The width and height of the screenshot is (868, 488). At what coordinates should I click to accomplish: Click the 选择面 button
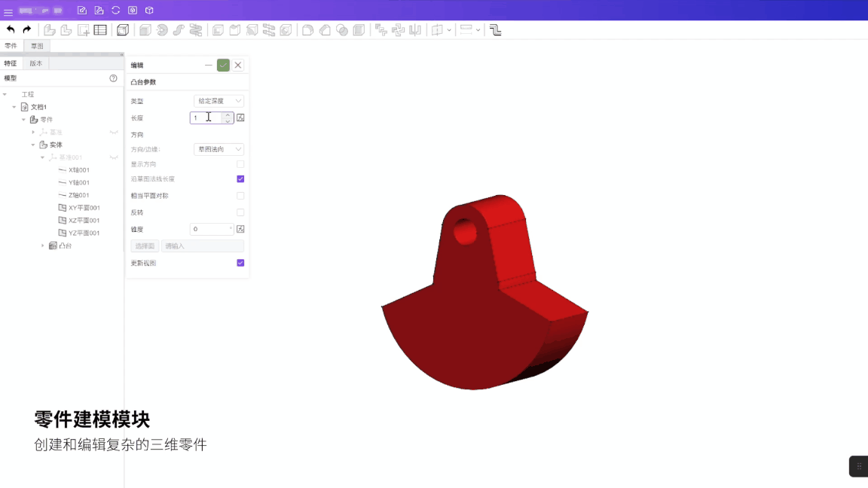145,246
